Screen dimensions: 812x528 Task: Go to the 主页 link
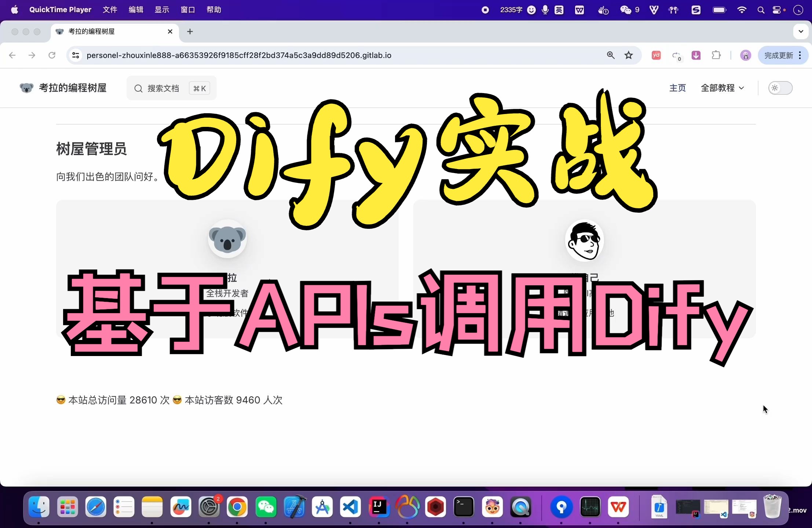[x=677, y=88]
